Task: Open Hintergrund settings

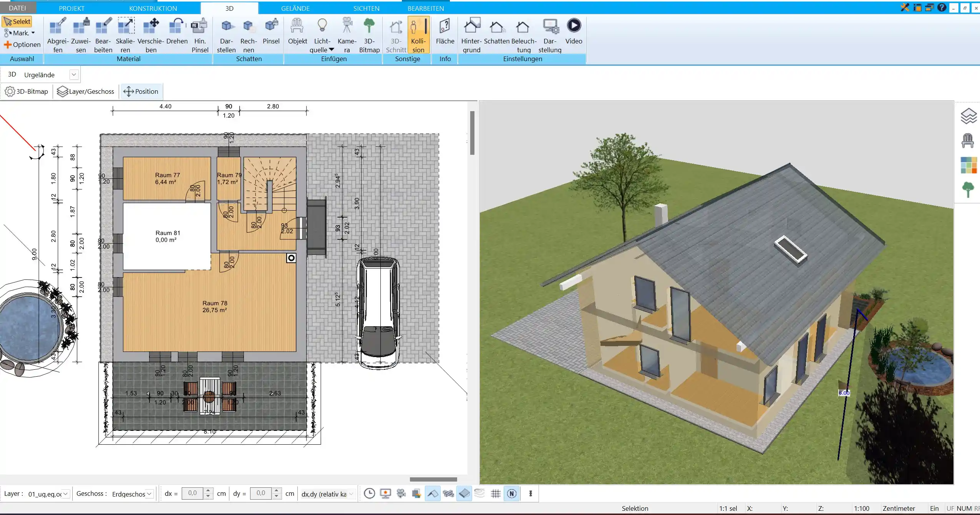Action: (471, 35)
